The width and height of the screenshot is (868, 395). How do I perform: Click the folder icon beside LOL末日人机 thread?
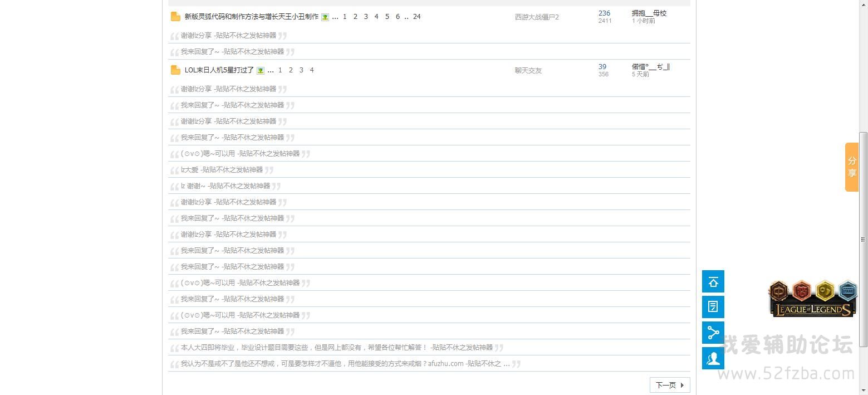[x=175, y=70]
